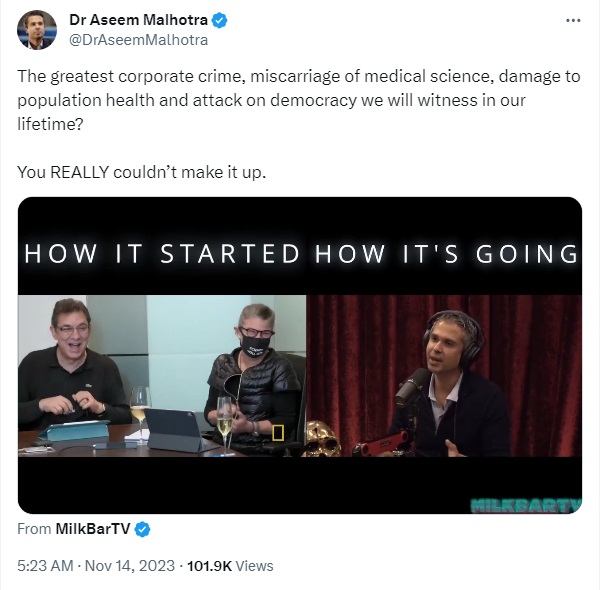The height and width of the screenshot is (590, 608).
Task: Click the left video frame with champagne glasses
Action: pos(162,376)
